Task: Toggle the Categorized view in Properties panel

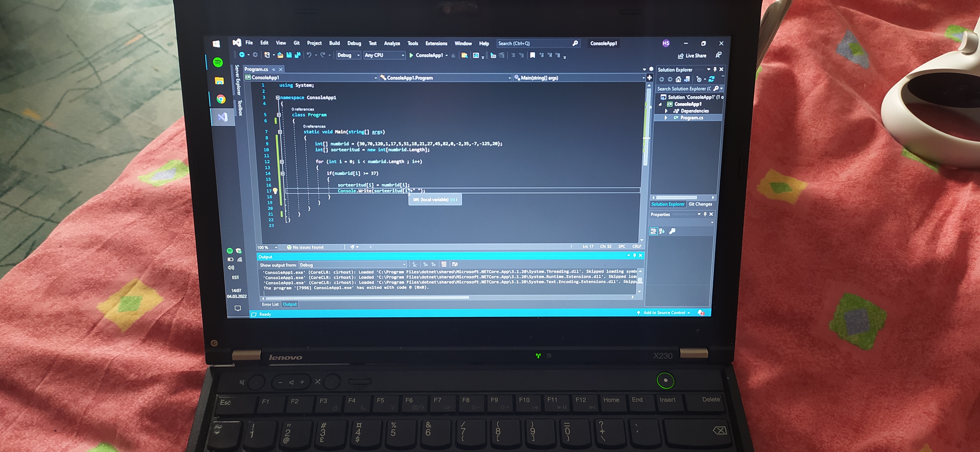Action: (653, 231)
